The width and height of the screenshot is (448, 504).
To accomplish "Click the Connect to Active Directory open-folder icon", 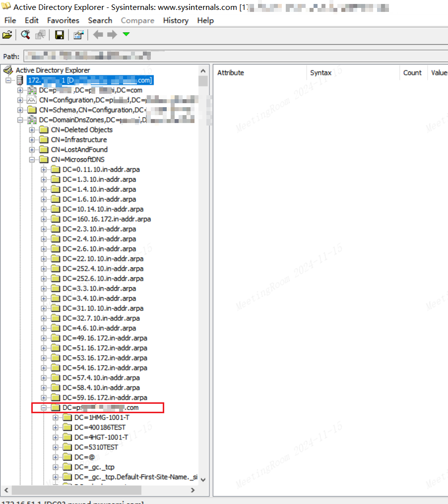I will click(x=7, y=35).
